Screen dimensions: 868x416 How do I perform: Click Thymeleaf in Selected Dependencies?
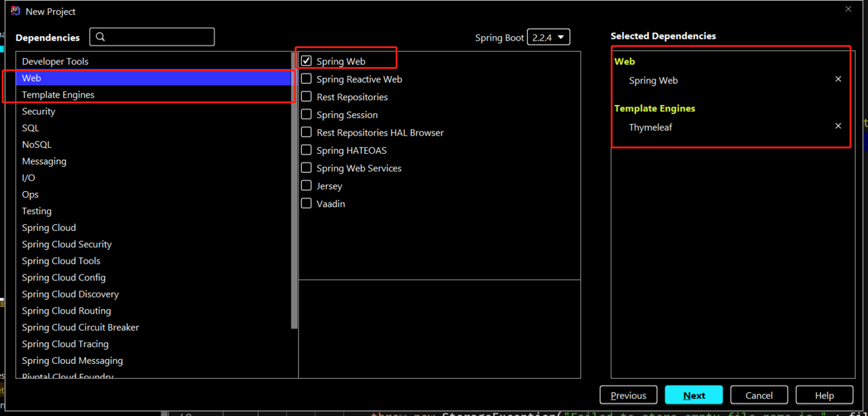[x=650, y=127]
